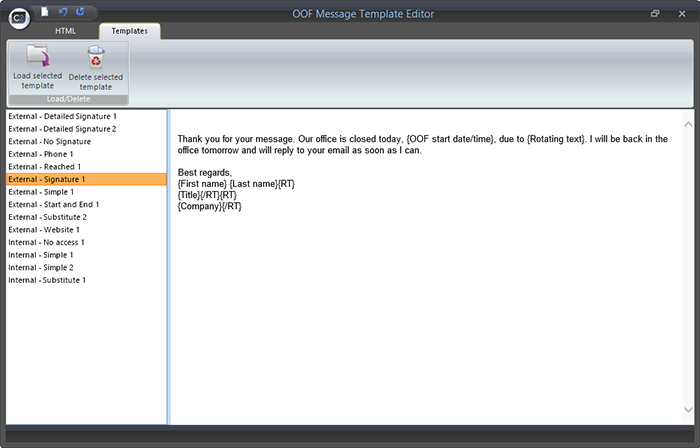Image resolution: width=700 pixels, height=448 pixels.
Task: Select External - Start and End 1
Action: (86, 204)
